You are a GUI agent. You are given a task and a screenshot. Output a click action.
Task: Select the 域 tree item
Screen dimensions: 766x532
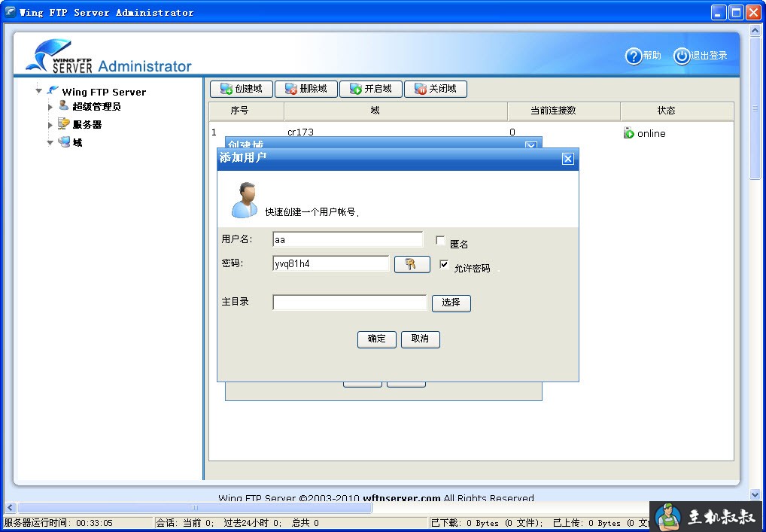pos(78,143)
